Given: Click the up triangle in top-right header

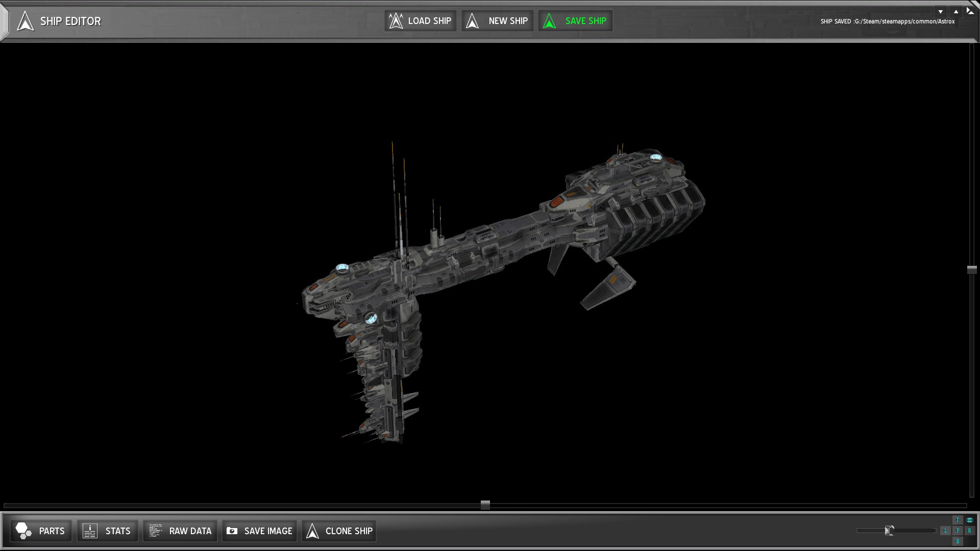Looking at the screenshot, I should click(956, 12).
